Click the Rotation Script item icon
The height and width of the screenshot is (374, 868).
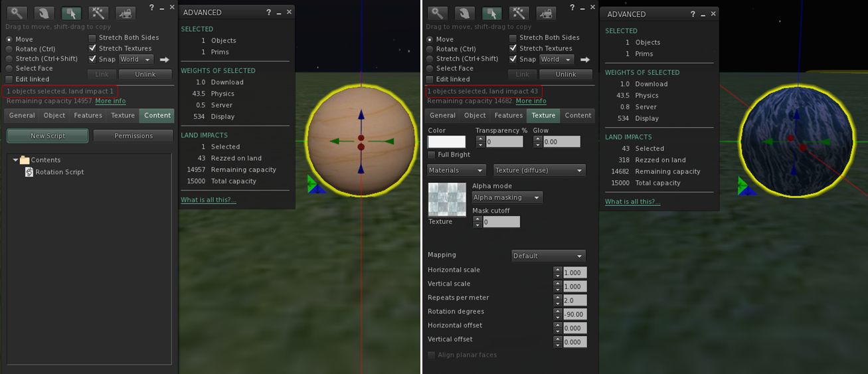[29, 172]
